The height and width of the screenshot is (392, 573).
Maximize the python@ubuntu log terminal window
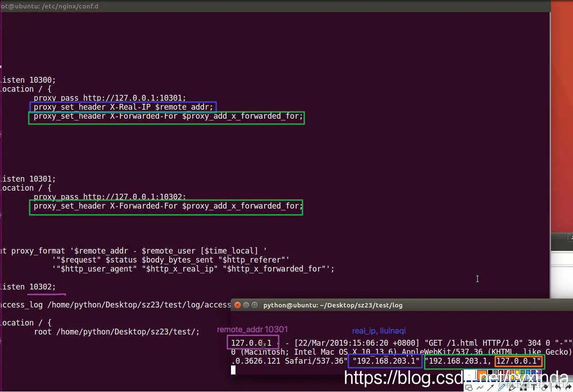point(254,305)
